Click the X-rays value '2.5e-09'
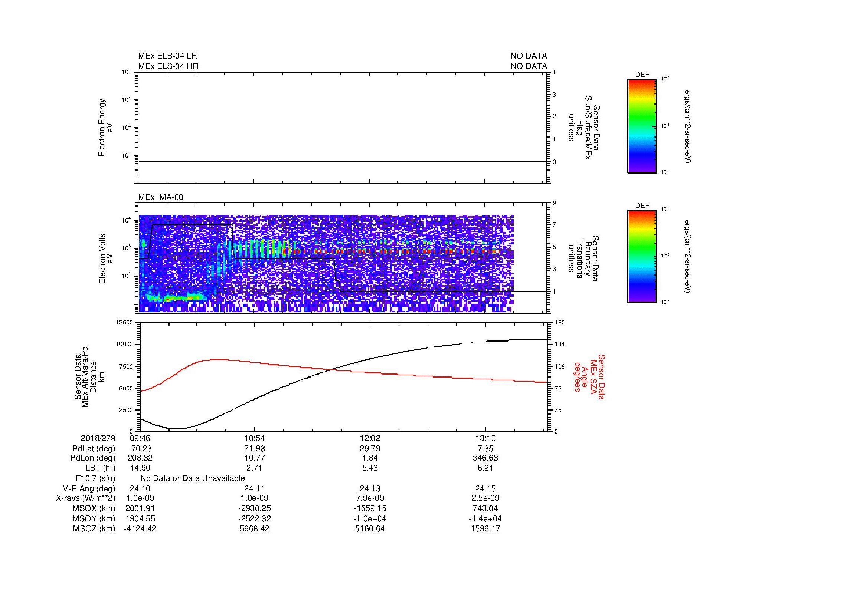Image resolution: width=868 pixels, height=613 pixels. point(485,498)
